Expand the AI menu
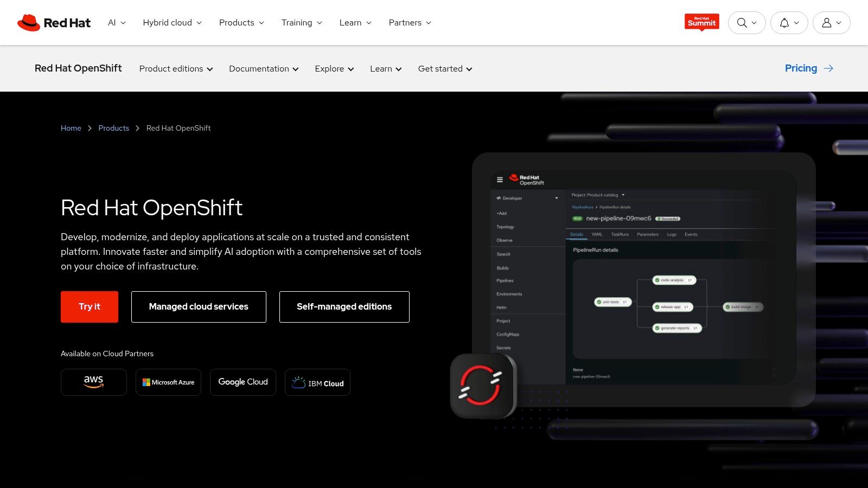This screenshot has width=868, height=488. tap(117, 23)
